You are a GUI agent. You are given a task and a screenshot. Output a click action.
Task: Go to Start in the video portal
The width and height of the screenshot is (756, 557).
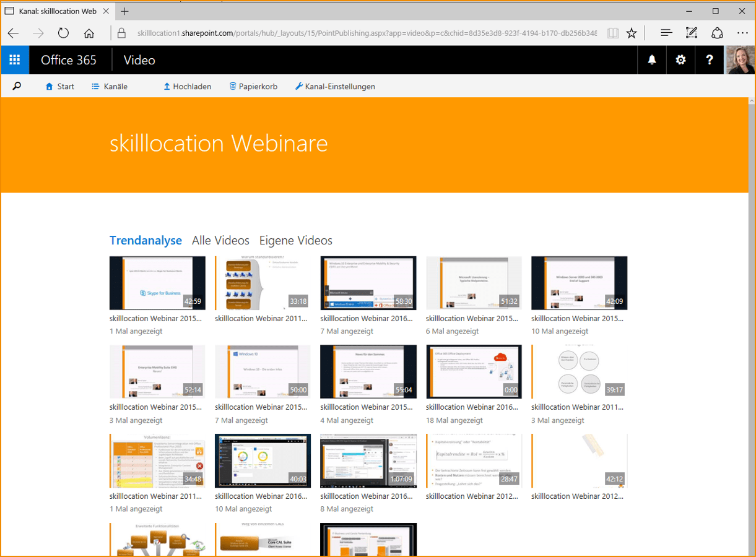coord(60,87)
